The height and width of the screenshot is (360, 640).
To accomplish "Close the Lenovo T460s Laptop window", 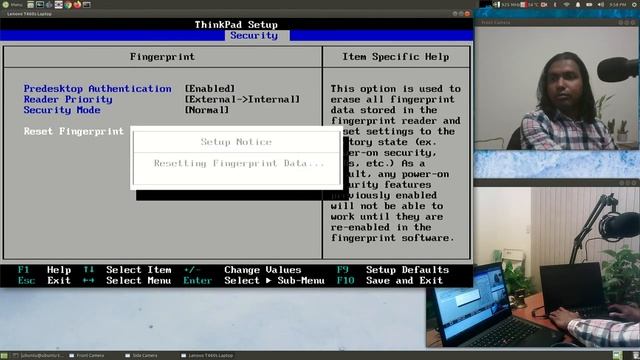I will 467,13.
